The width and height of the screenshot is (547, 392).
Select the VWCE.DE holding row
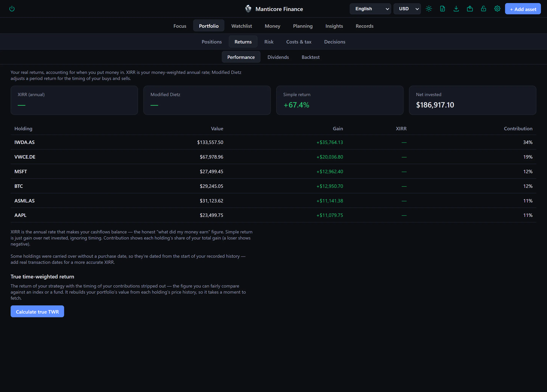(273, 157)
